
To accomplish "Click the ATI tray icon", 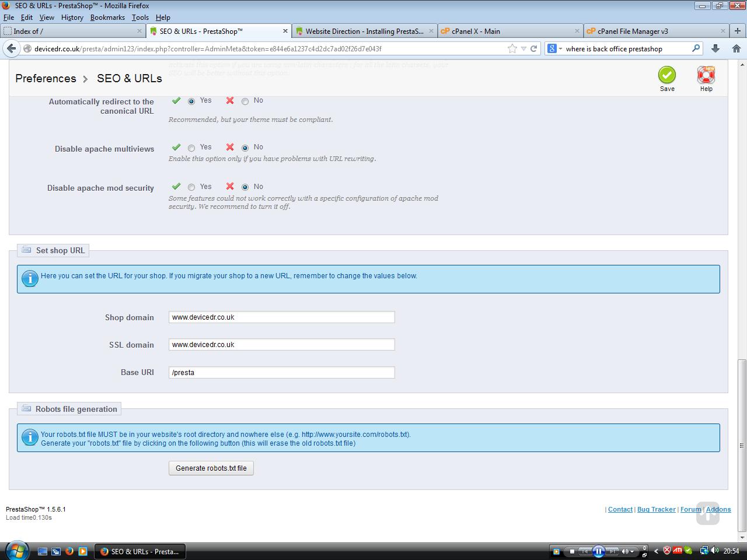I will 678,551.
